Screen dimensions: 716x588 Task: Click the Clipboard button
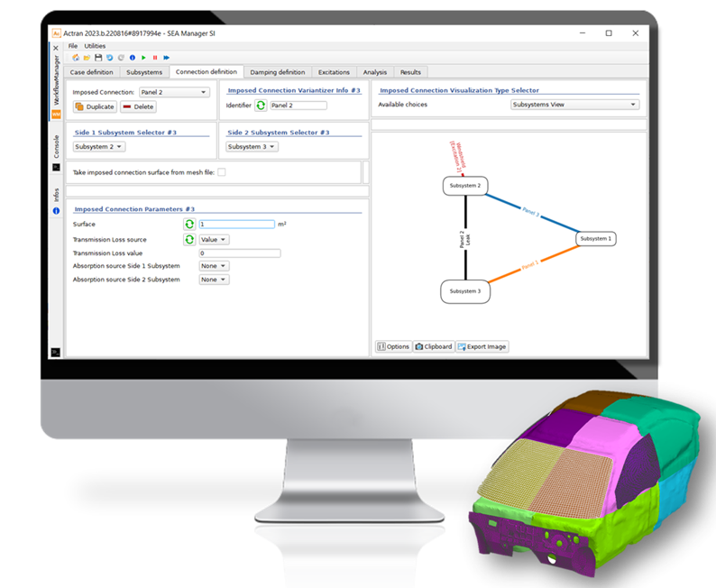click(x=434, y=346)
